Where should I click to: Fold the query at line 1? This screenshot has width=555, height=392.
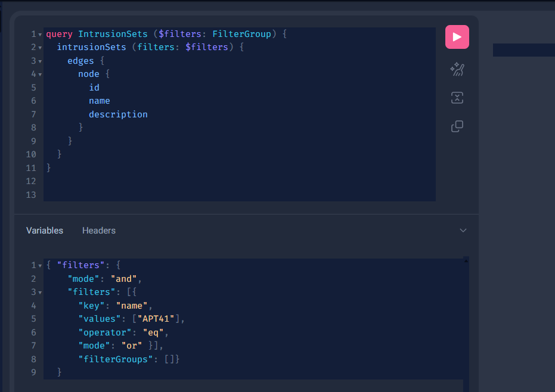39,34
